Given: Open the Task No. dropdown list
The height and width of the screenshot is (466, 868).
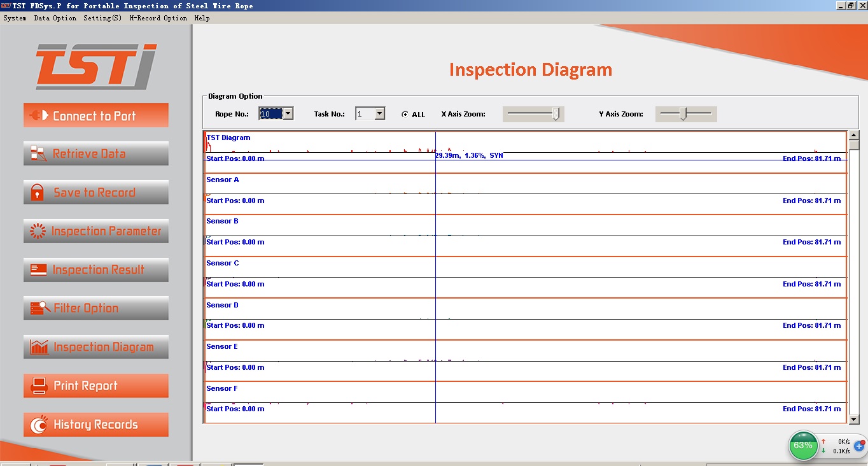Looking at the screenshot, I should click(x=380, y=114).
